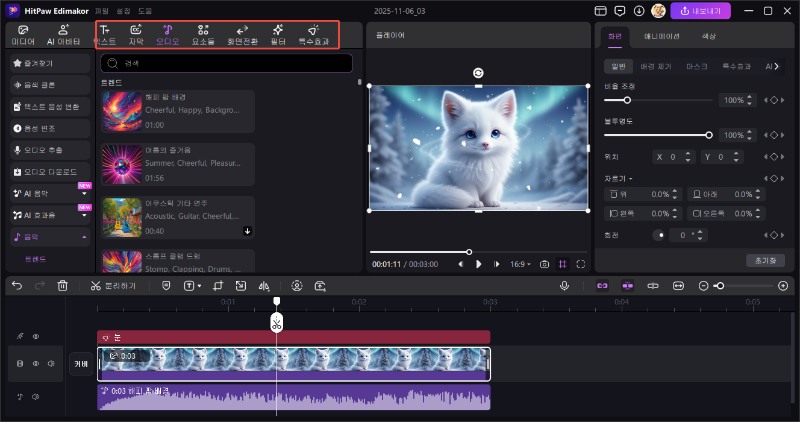This screenshot has width=800, height=422.
Task: Adjust the scale slider handle
Action: pos(627,100)
